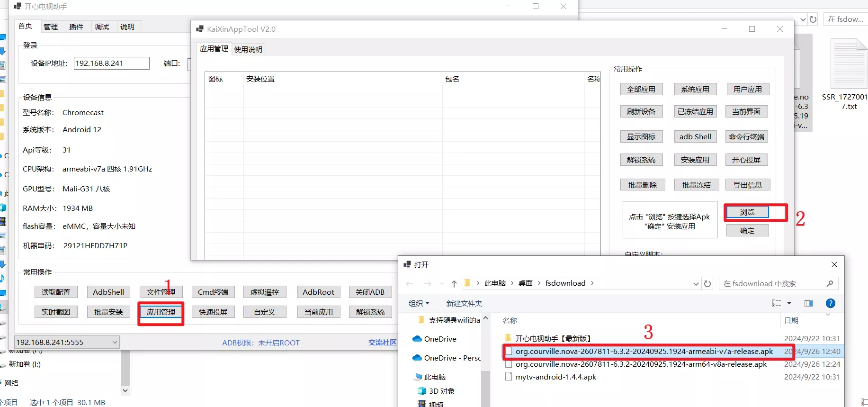The image size is (868, 407).
Task: Click the 交流社区 link
Action: (382, 343)
